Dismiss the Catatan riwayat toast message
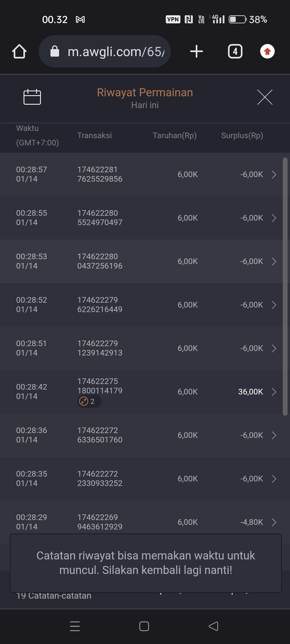This screenshot has width=290, height=644. point(146,563)
